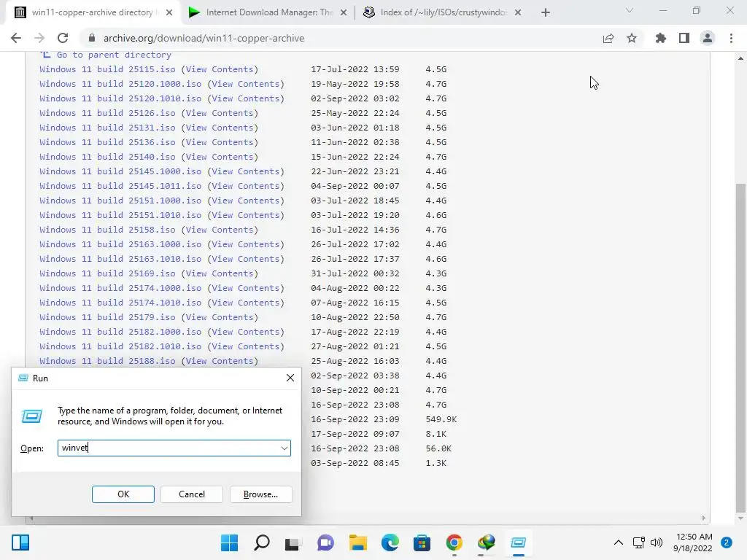
Task: Open the Chrome profile avatar
Action: (x=708, y=38)
